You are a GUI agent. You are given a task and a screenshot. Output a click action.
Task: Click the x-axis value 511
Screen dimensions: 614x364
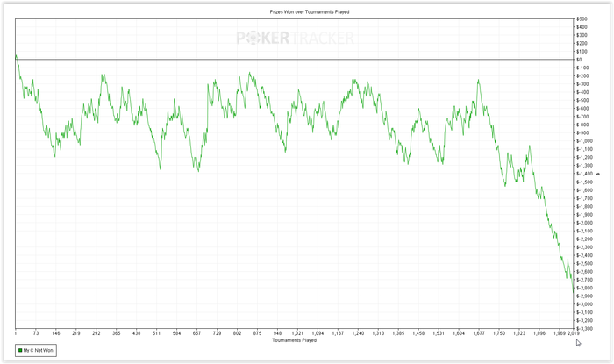click(157, 333)
